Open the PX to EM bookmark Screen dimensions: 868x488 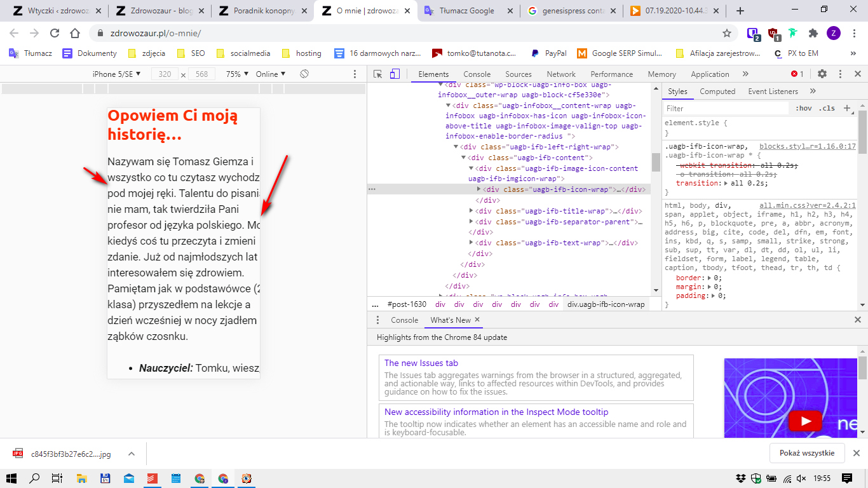795,53
